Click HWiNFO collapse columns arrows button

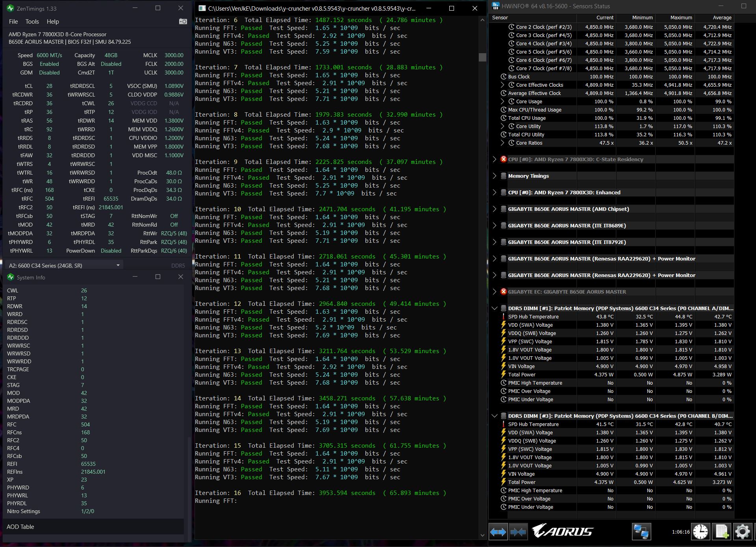coord(518,532)
